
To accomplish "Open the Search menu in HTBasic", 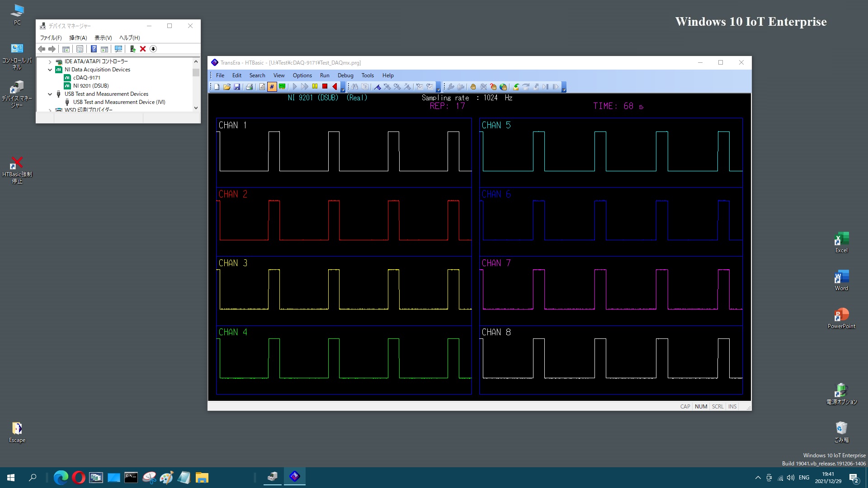I will (257, 75).
